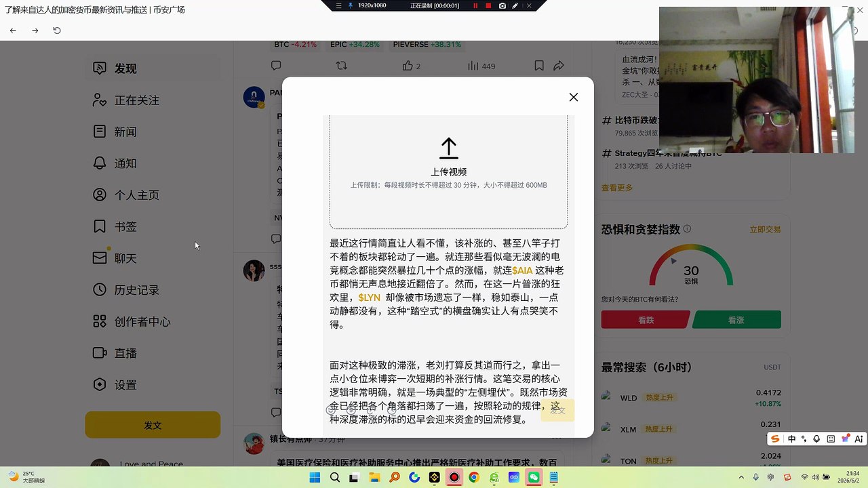Viewport: 868px width, 488px height.
Task: Like the top post with thumbs-up
Action: point(408,66)
